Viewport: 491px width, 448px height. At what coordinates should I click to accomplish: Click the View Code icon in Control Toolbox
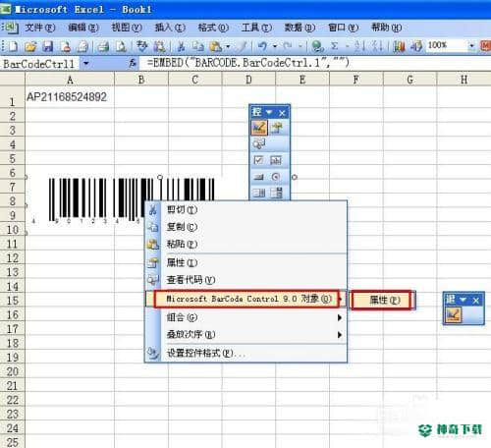pos(259,143)
